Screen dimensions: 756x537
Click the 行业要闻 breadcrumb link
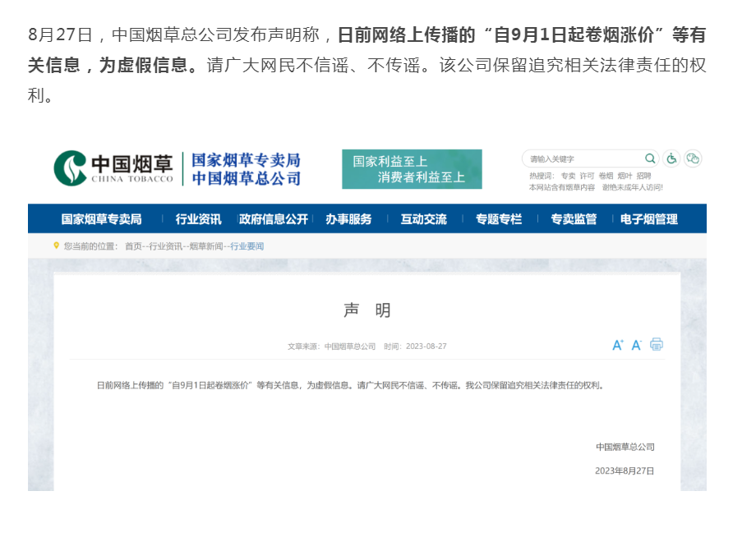click(x=247, y=246)
